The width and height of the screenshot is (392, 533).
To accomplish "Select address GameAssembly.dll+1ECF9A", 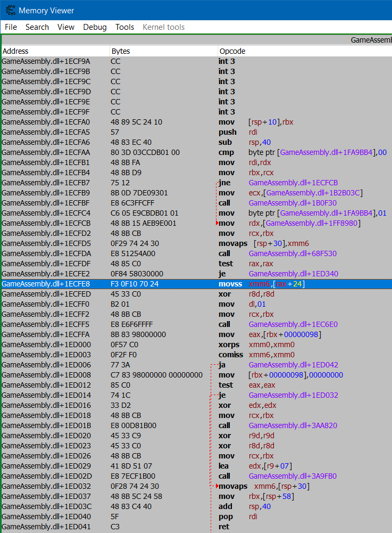I will 46,61.
